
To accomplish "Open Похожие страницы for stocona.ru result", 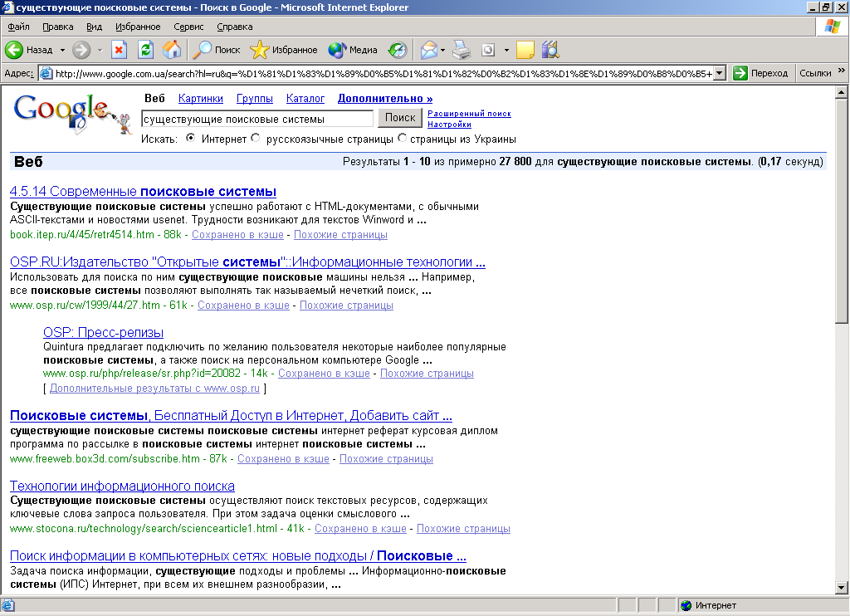I will coord(463,528).
